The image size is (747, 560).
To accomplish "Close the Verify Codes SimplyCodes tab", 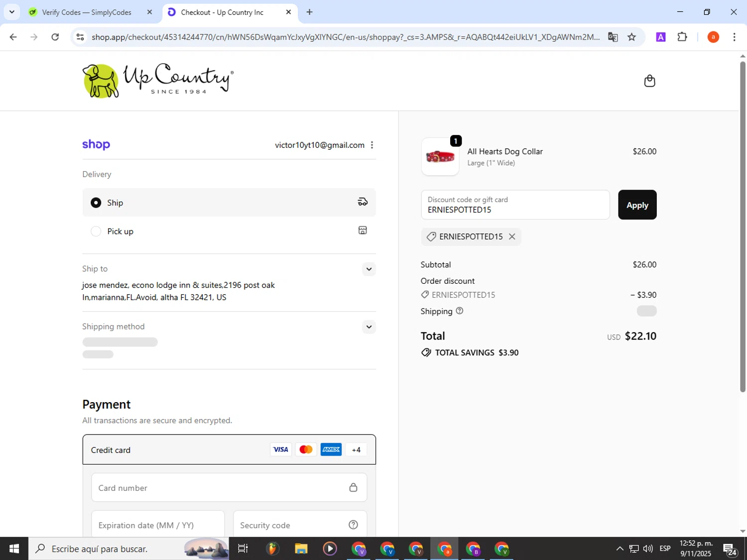I will (149, 12).
